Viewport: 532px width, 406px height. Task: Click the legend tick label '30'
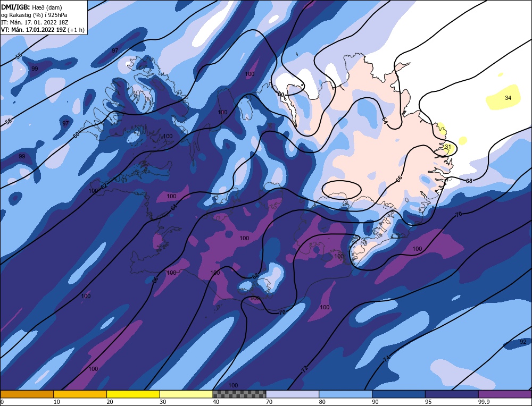pyautogui.click(x=163, y=402)
